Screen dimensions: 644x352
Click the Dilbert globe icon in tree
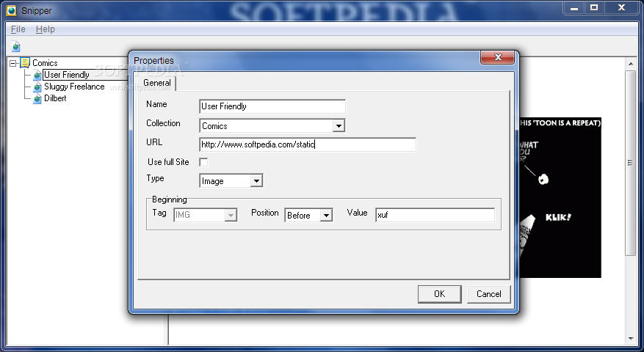(37, 98)
